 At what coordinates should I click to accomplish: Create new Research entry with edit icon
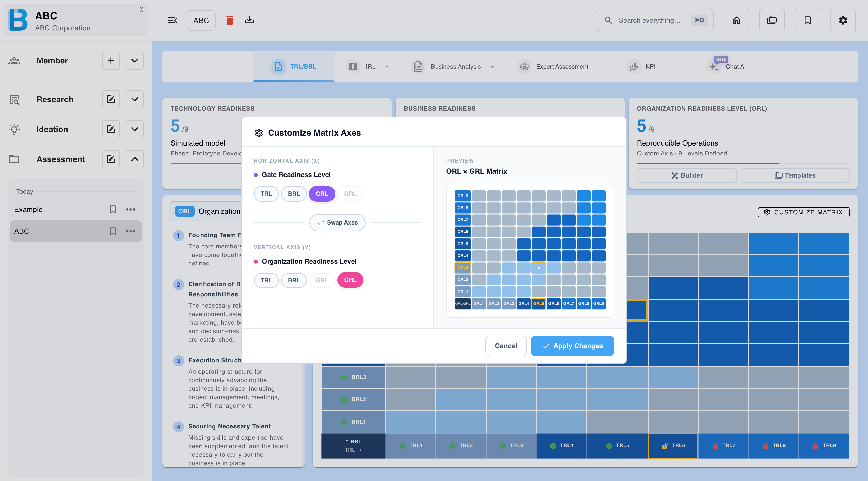[x=111, y=99]
